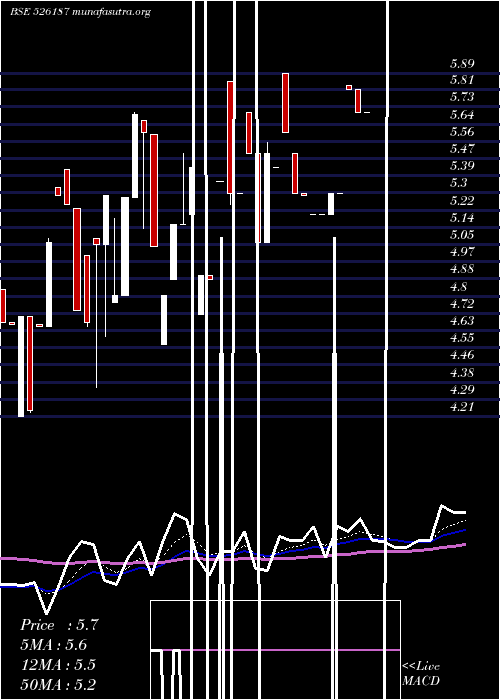Click the 4.46 price axis label
500x700 pixels.
click(x=462, y=355)
